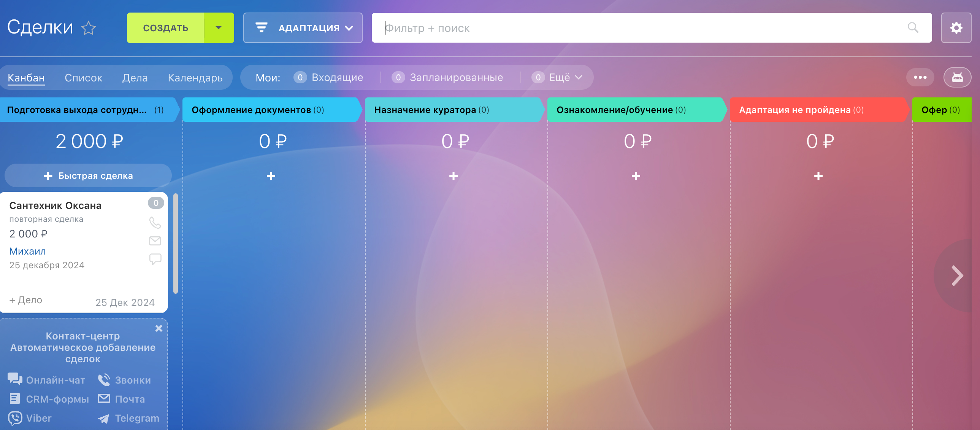Close the Контакт-центр panel

point(159,328)
